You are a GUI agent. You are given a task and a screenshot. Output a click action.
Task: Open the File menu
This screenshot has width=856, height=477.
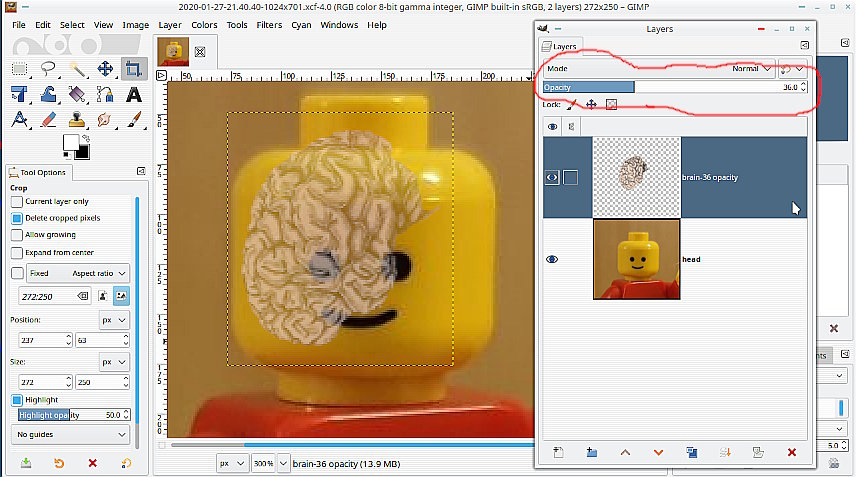click(19, 25)
